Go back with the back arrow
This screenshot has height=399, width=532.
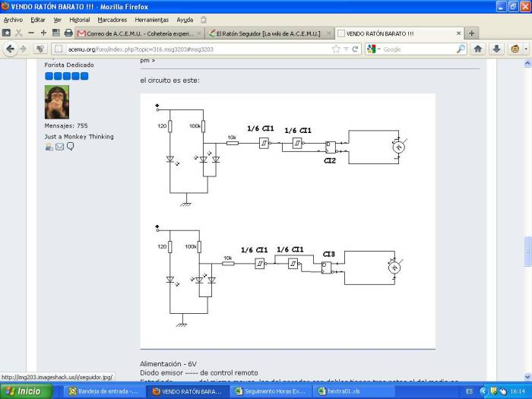[11, 49]
